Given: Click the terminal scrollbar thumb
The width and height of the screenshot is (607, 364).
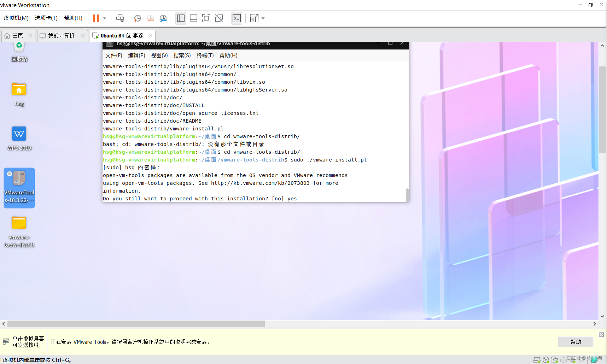Looking at the screenshot, I should pos(407,195).
